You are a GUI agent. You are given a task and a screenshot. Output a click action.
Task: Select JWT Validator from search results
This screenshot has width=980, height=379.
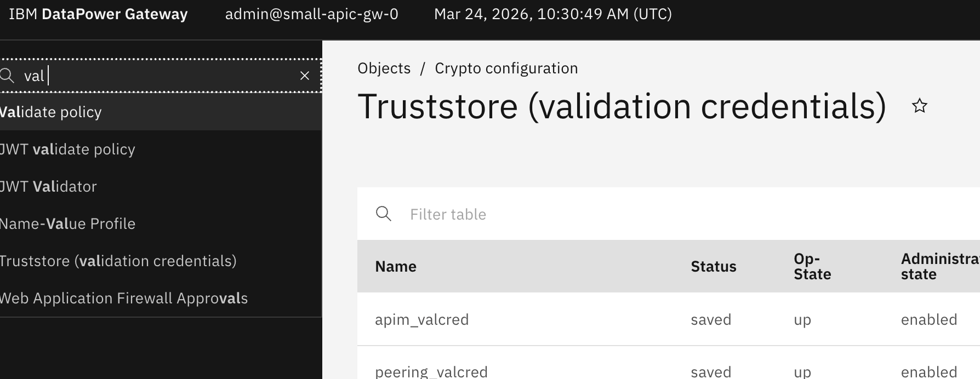click(x=48, y=186)
